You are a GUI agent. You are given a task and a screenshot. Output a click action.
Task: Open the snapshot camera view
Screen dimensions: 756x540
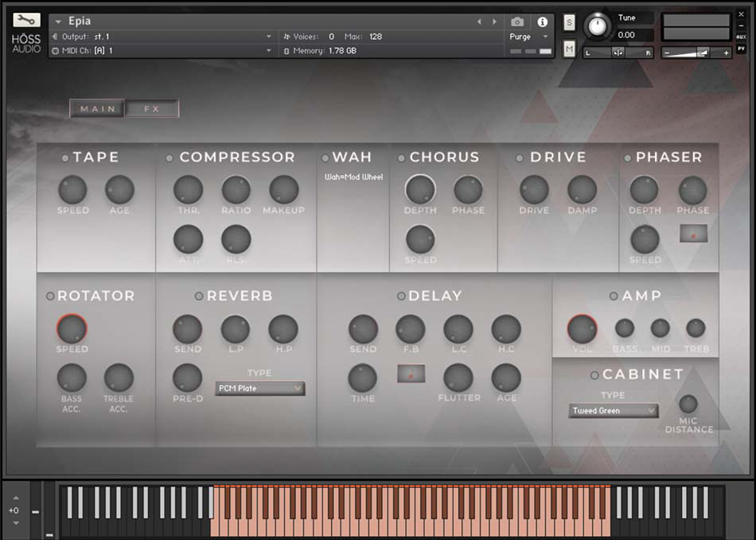[516, 21]
